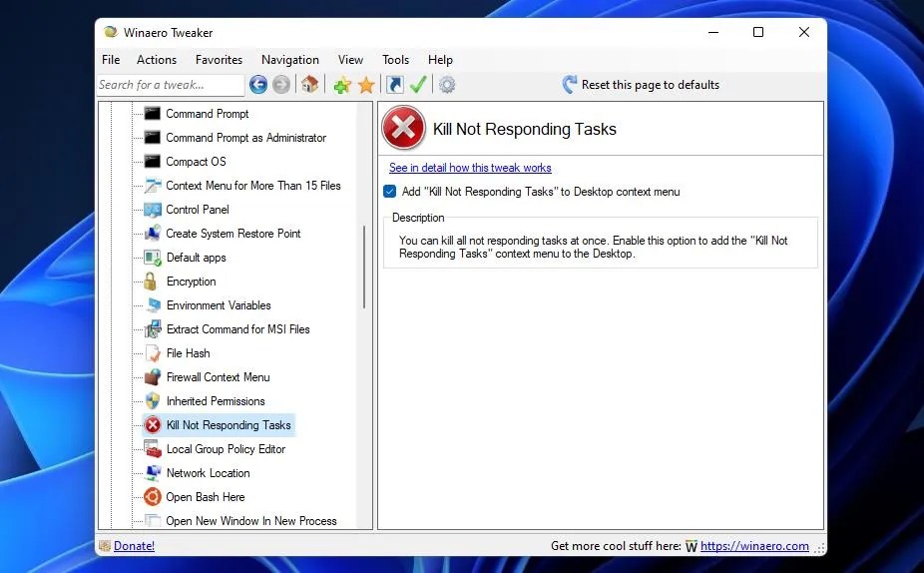Click the Local Group Policy Editor icon
Image resolution: width=924 pixels, height=573 pixels.
[x=153, y=448]
